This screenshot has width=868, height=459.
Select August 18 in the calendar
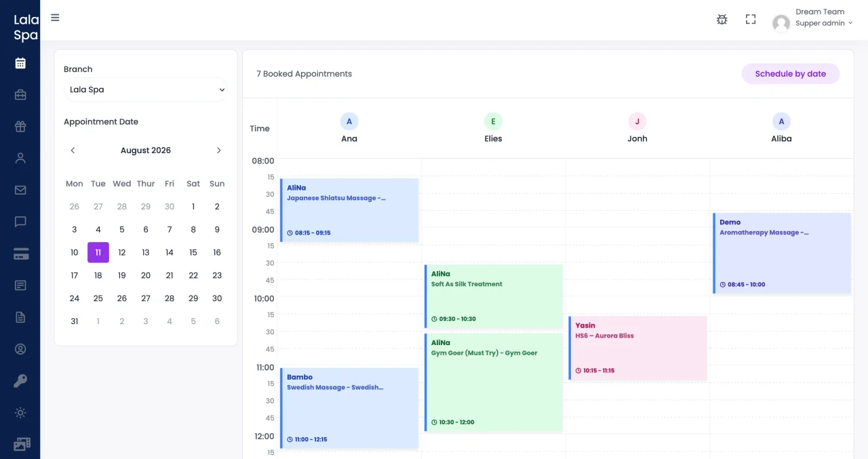pos(98,275)
